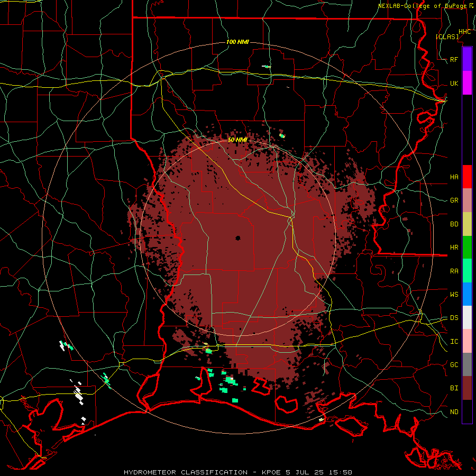This screenshot has height=476, width=476.
Task: Click the HR legend label
Action: [454, 248]
